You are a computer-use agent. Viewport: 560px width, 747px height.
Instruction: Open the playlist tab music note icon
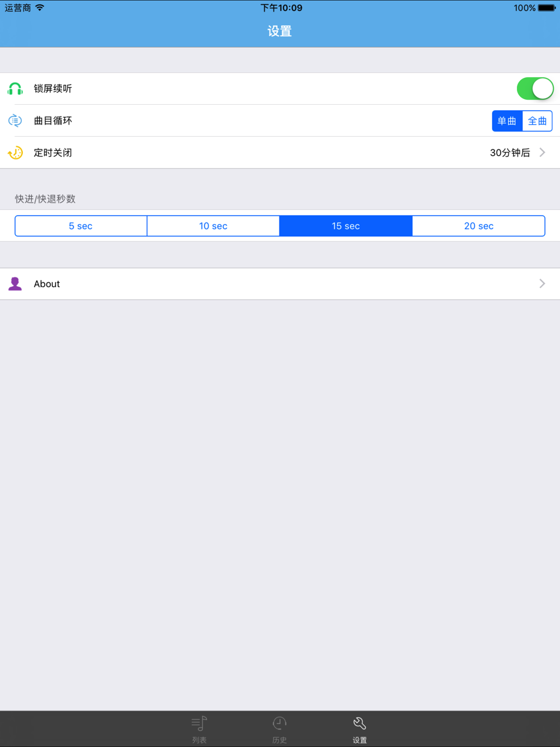tap(199, 723)
